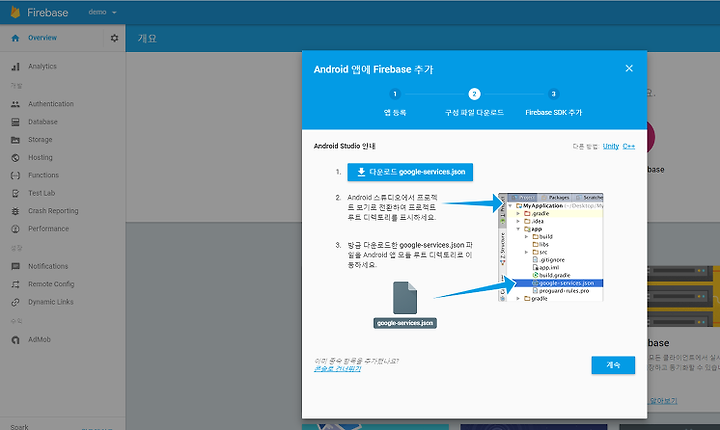Open Notifications in sidebar

click(x=48, y=266)
